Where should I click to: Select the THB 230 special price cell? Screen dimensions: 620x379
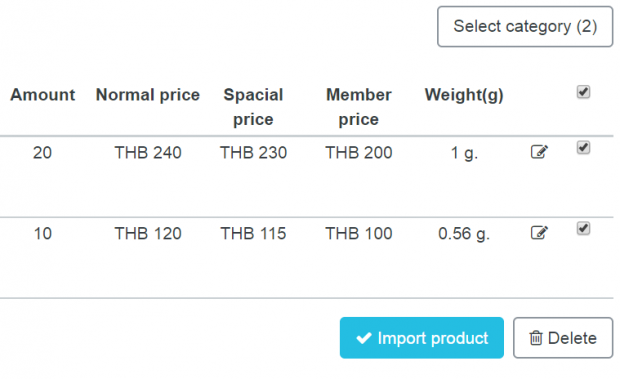(x=253, y=153)
